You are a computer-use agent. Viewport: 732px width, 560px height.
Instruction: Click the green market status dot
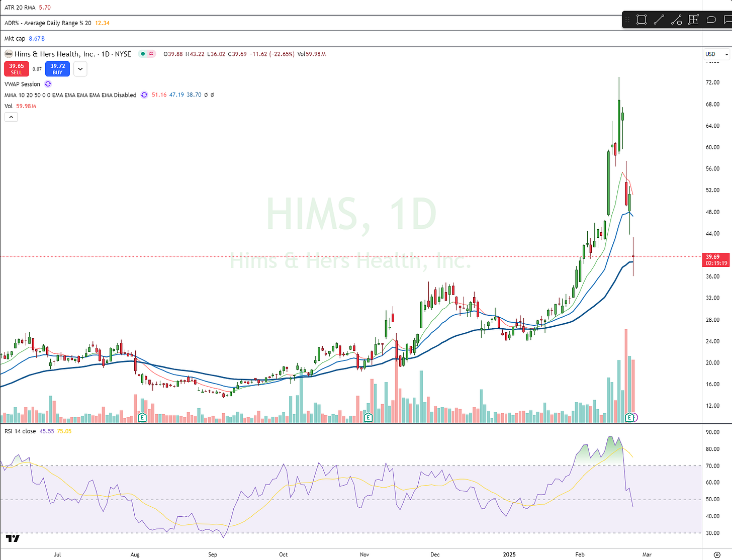point(143,54)
